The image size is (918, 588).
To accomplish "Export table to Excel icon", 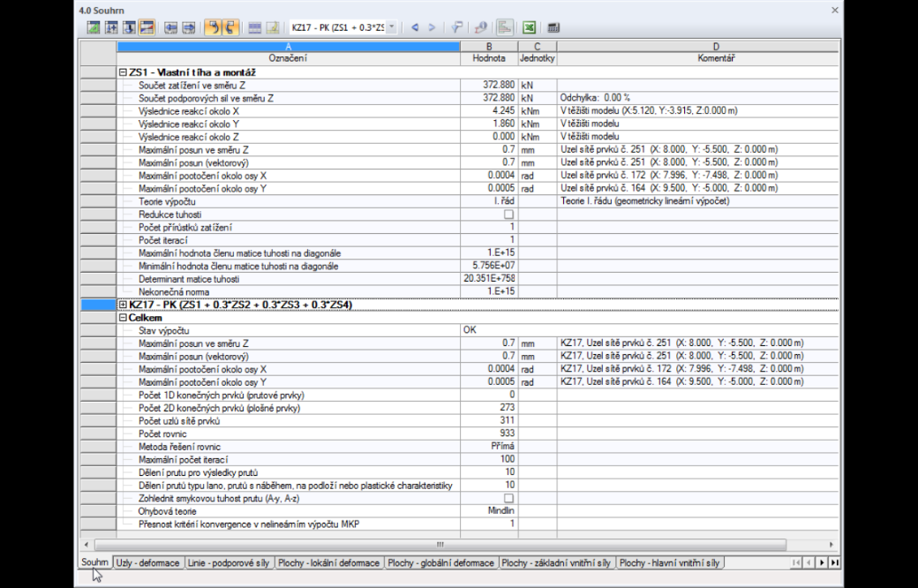I will [530, 27].
